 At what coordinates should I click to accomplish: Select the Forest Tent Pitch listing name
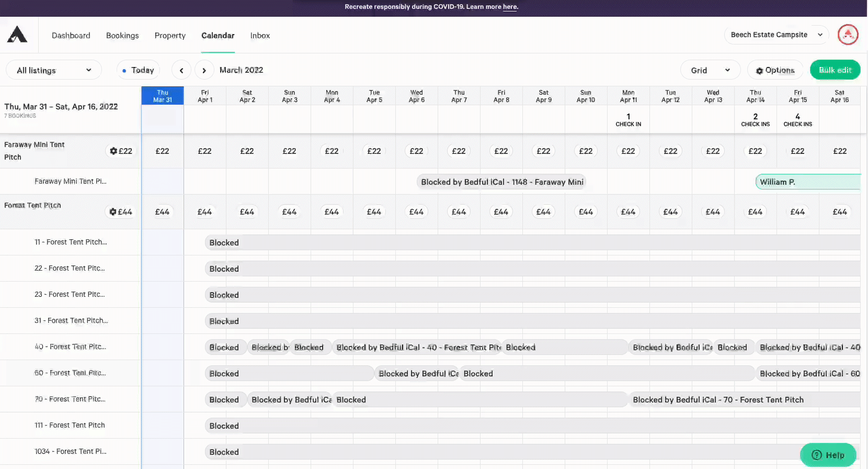[32, 205]
